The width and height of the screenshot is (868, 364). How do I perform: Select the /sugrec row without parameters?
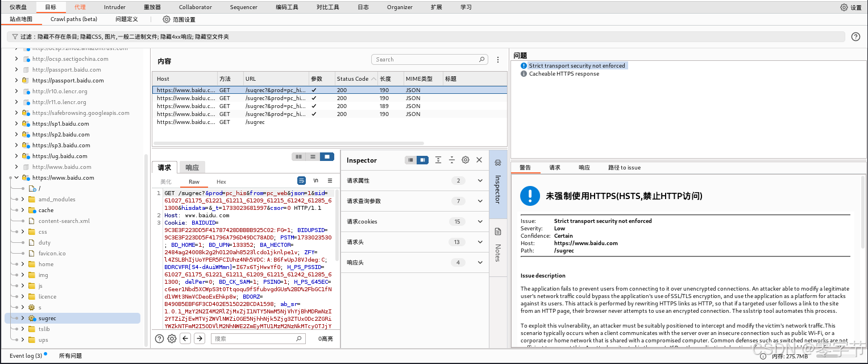329,122
